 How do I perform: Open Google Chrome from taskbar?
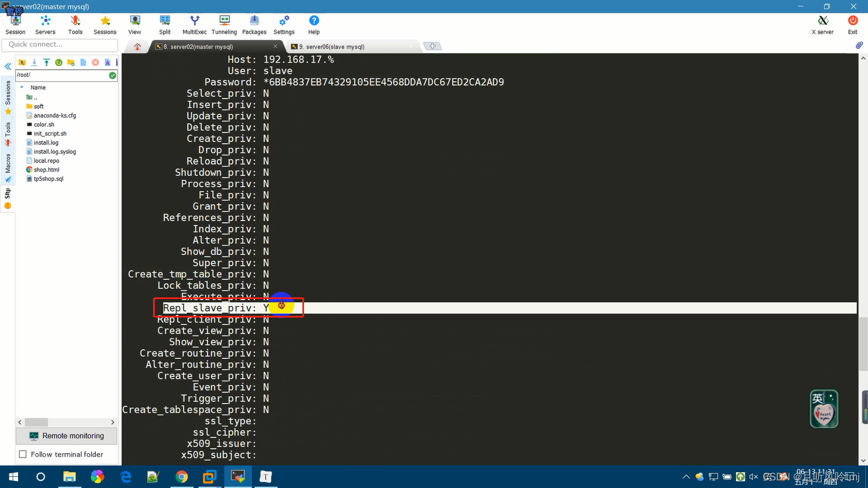pyautogui.click(x=181, y=477)
